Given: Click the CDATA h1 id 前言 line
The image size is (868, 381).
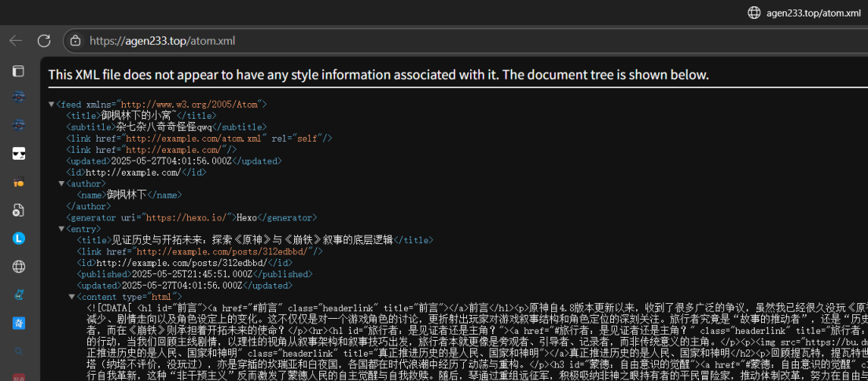Looking at the screenshot, I should [x=477, y=308].
